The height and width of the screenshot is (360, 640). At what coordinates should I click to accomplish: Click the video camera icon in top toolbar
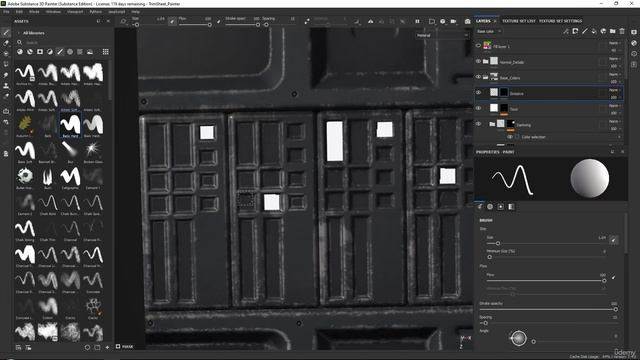tap(453, 21)
